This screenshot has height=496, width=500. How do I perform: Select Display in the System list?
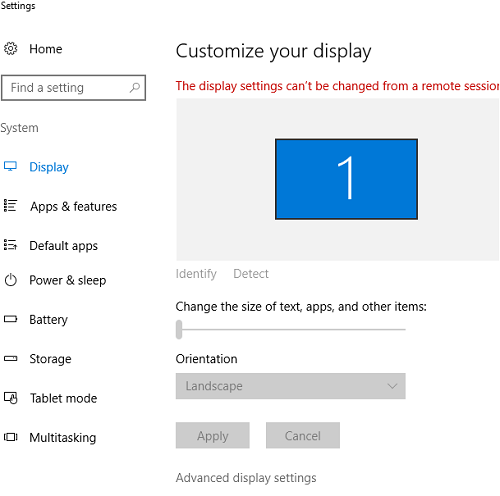[49, 167]
